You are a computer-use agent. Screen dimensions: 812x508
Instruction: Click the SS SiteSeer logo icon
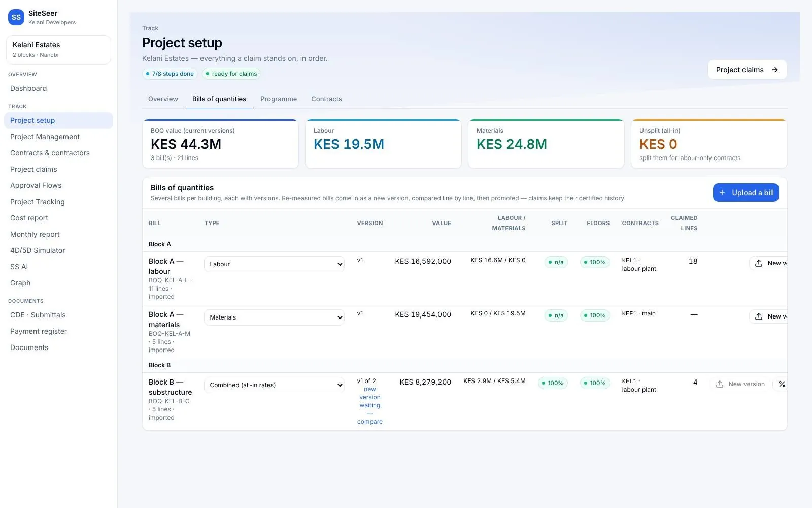(x=16, y=17)
